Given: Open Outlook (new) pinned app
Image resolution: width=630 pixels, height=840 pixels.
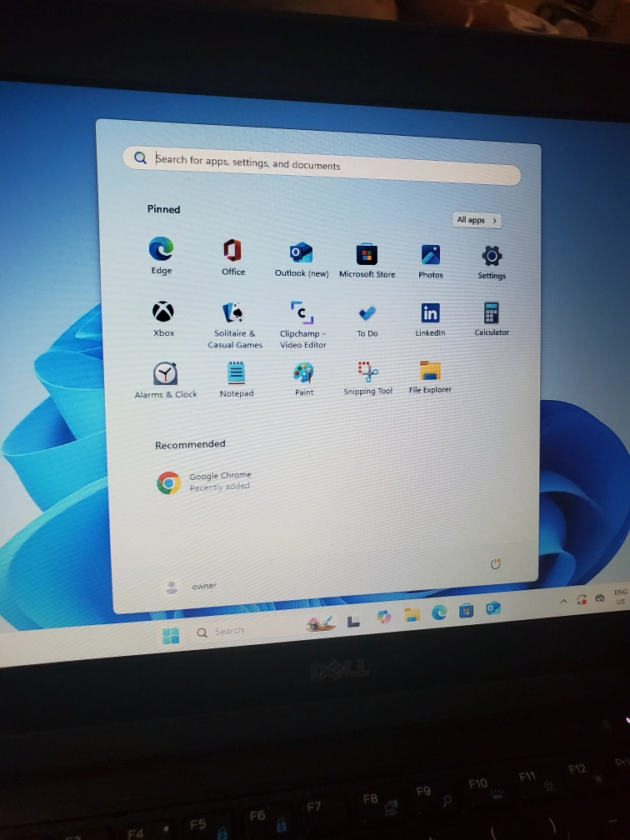Looking at the screenshot, I should [301, 252].
